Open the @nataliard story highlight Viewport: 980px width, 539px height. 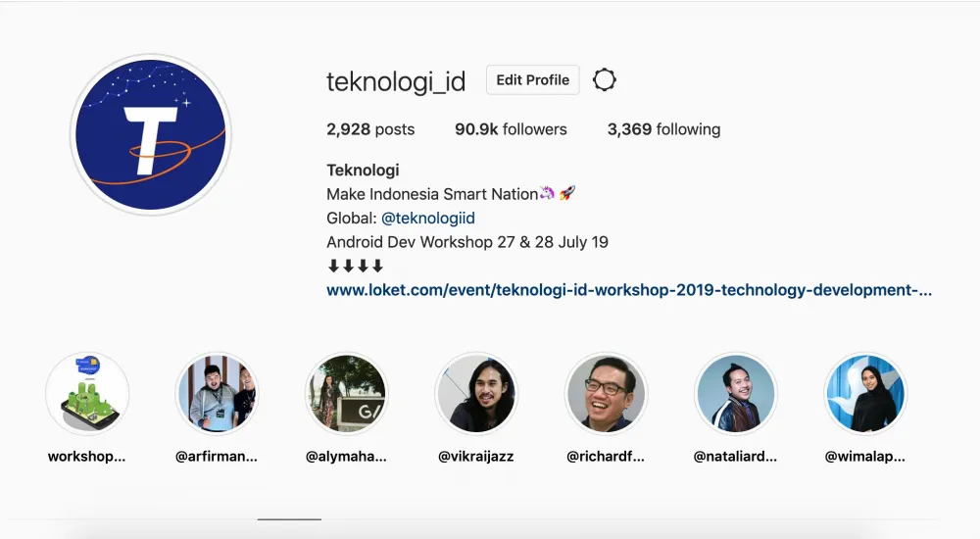(736, 393)
